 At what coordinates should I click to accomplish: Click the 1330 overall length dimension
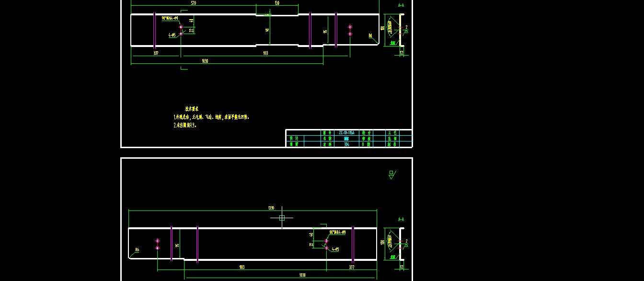pyautogui.click(x=271, y=208)
